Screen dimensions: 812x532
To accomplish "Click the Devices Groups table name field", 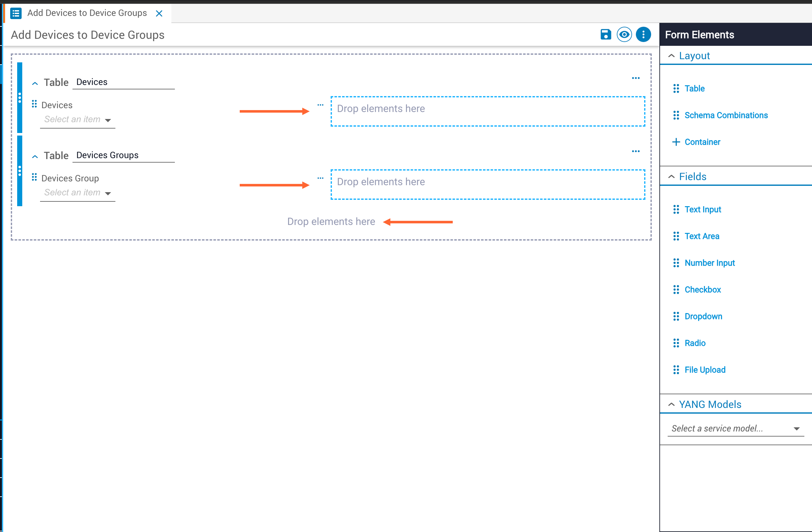I will [123, 155].
